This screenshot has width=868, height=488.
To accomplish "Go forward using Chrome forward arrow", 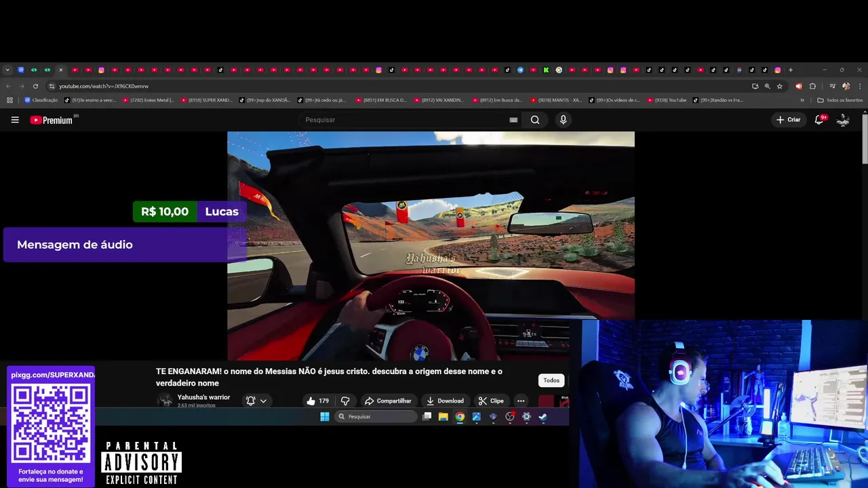I will coord(22,86).
